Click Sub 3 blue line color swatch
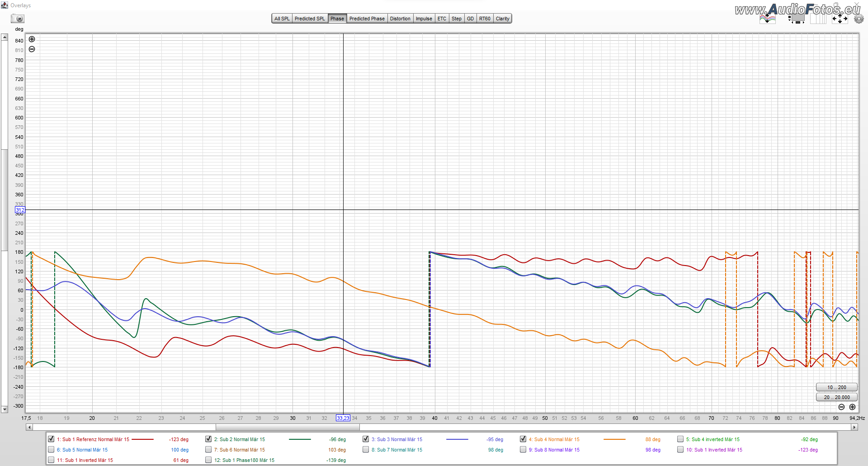Viewport: 868px width, 466px height. (x=457, y=439)
